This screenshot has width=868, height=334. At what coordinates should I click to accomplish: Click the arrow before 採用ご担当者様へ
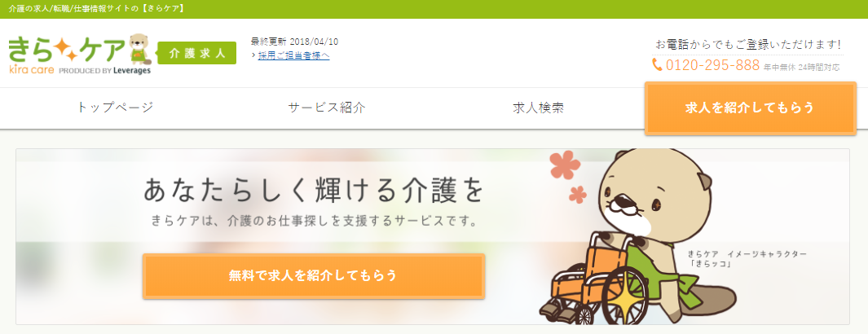pos(253,55)
